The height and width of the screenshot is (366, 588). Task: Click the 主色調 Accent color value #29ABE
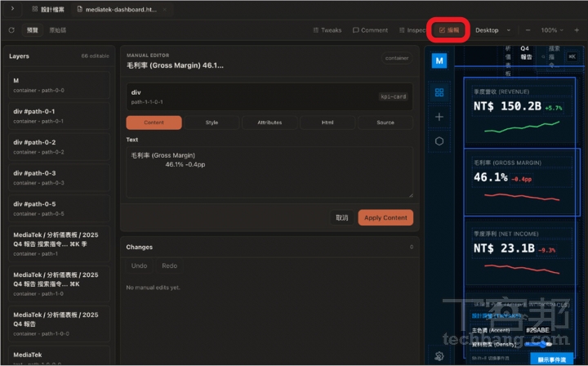pos(537,330)
